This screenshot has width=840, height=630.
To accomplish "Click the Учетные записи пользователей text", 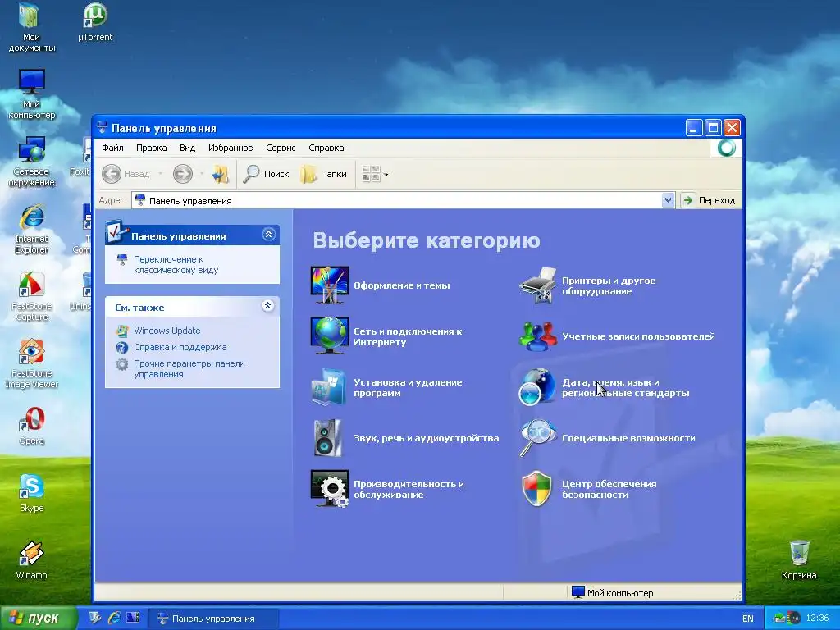I will 638,336.
